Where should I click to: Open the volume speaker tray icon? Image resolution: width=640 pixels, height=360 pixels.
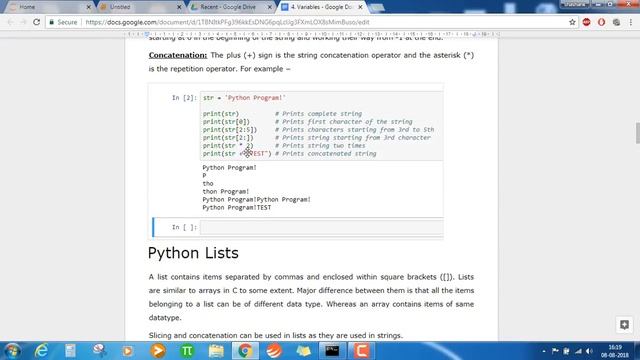tap(589, 351)
